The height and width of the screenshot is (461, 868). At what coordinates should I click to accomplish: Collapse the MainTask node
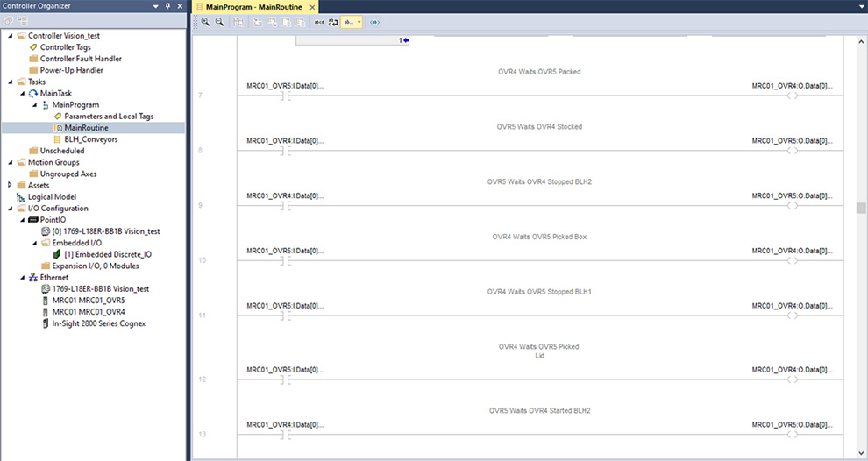(22, 93)
